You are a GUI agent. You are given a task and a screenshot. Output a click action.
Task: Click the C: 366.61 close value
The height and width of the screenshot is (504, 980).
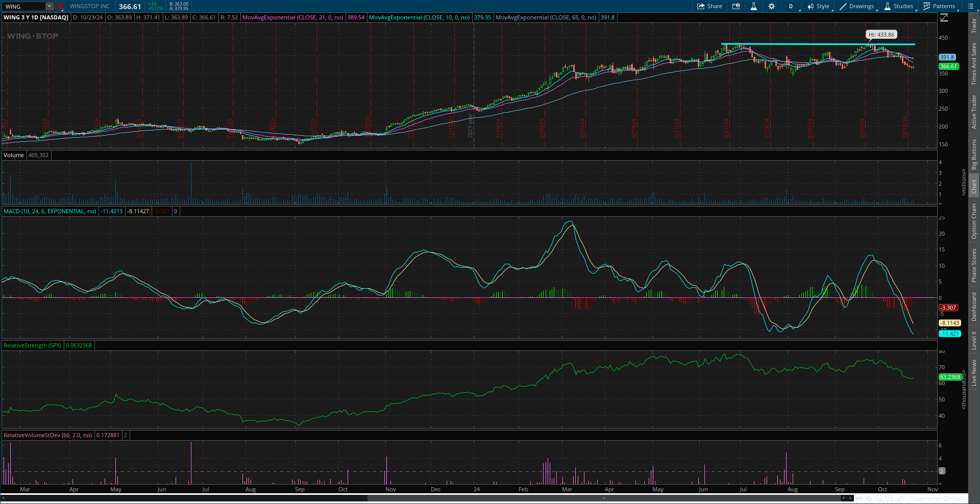204,17
